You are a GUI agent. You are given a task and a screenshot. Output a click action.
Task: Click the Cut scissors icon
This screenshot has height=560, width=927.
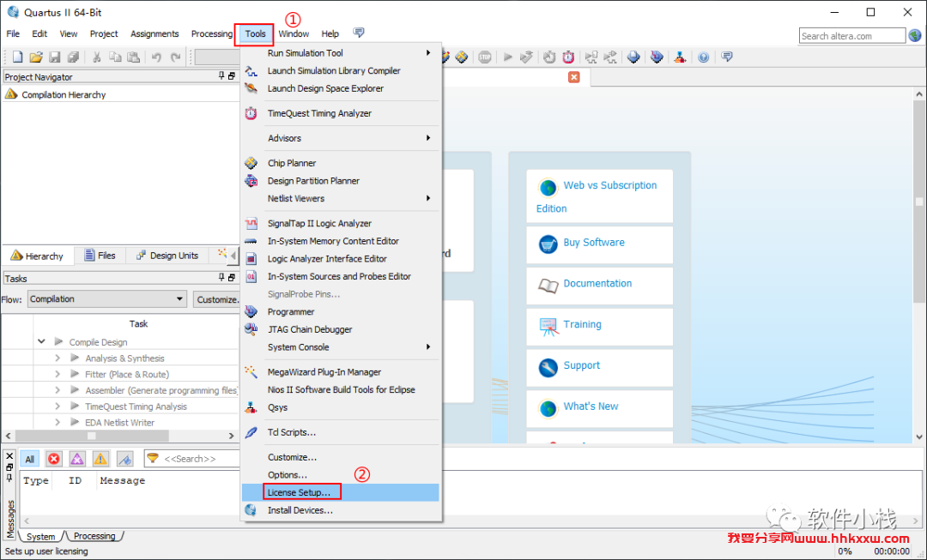96,57
